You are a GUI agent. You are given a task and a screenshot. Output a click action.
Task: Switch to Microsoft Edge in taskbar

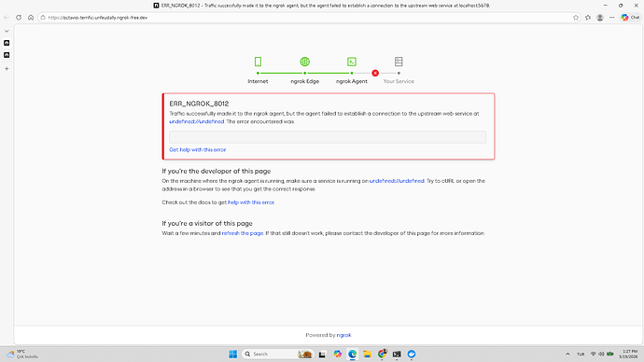pos(353,354)
